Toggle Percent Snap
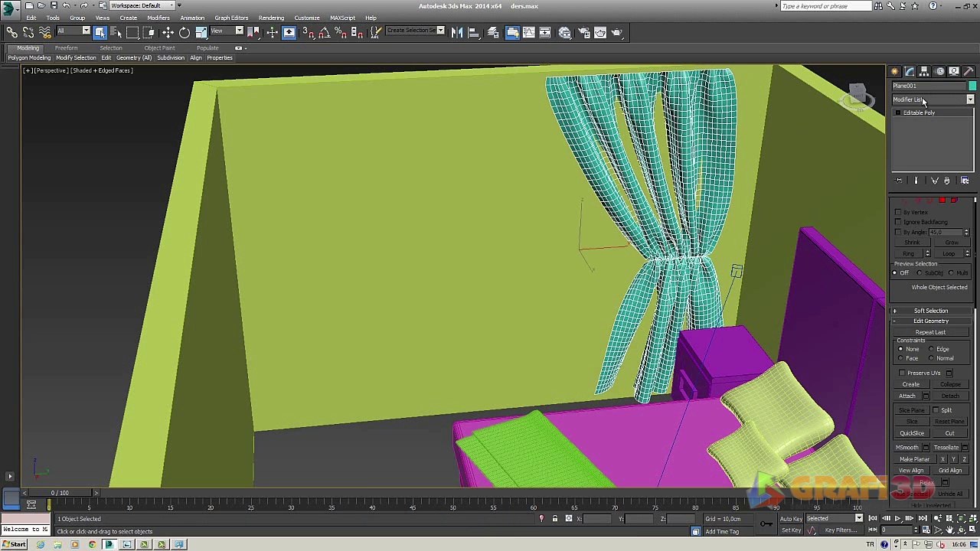The image size is (980, 551). tap(340, 32)
